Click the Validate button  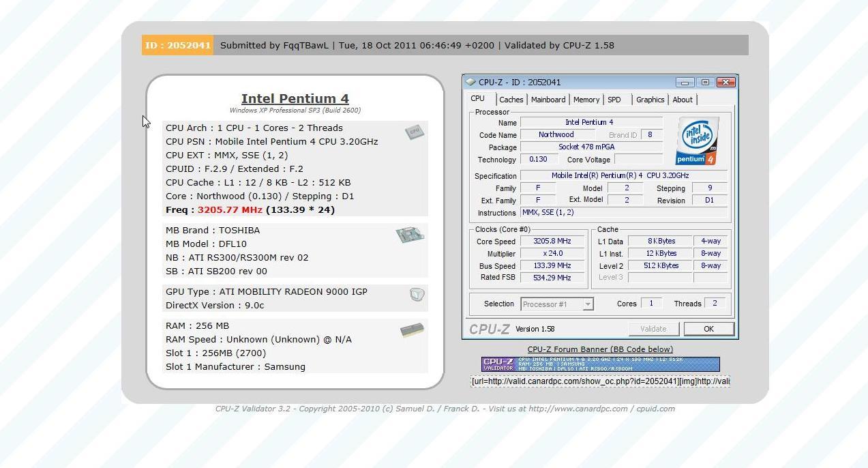tap(653, 329)
